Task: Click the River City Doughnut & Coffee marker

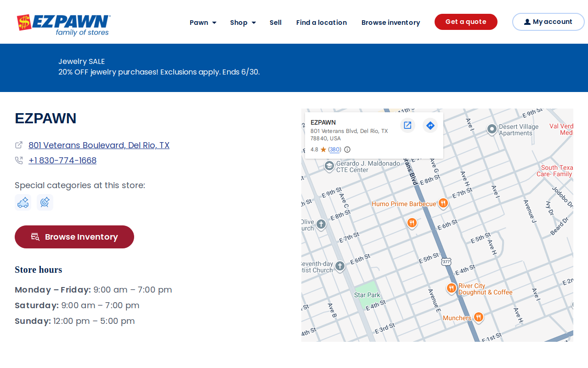Action: pos(452,288)
